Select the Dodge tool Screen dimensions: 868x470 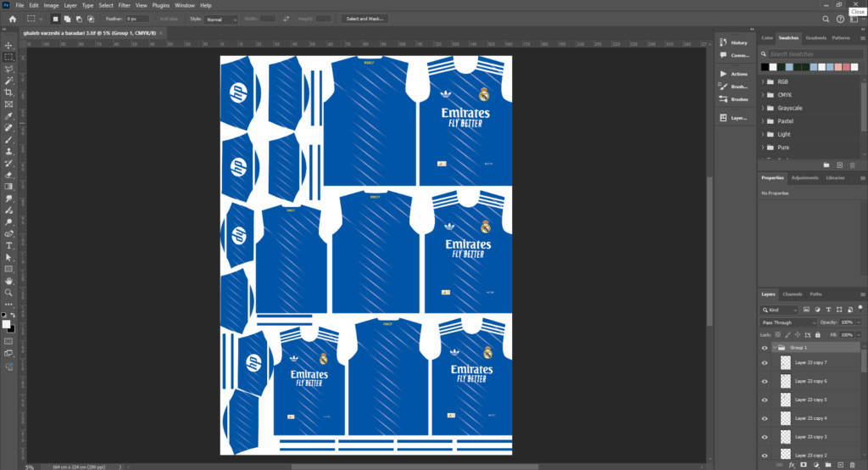pyautogui.click(x=8, y=222)
